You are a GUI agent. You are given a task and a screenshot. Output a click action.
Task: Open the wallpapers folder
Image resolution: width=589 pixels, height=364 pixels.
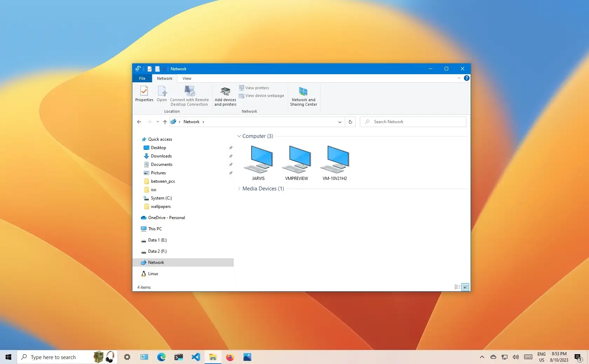[x=157, y=206]
